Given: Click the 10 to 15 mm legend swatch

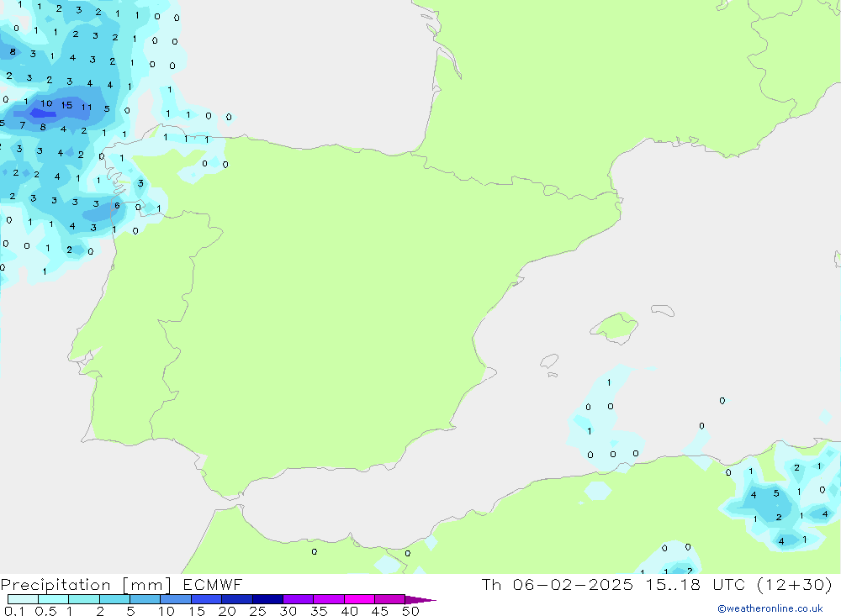Looking at the screenshot, I should [176, 599].
